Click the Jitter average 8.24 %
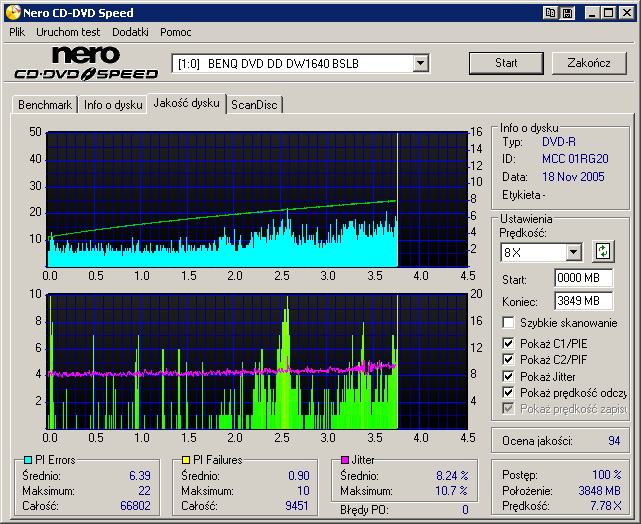 [452, 475]
